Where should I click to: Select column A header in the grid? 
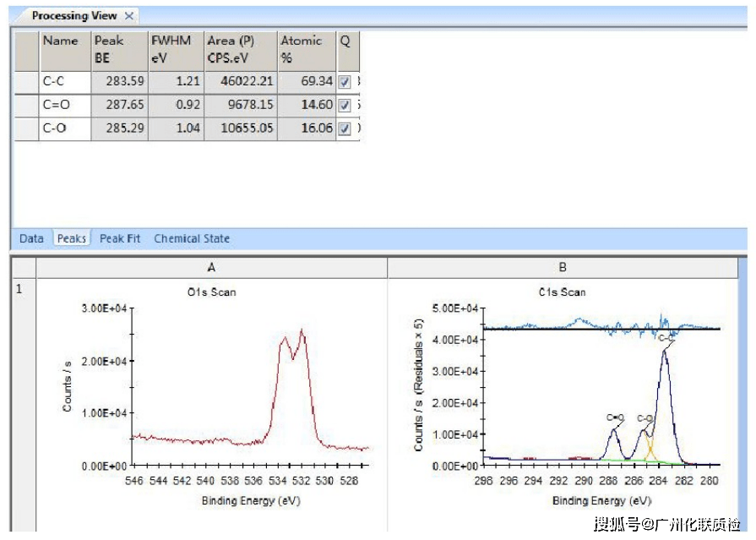[212, 268]
